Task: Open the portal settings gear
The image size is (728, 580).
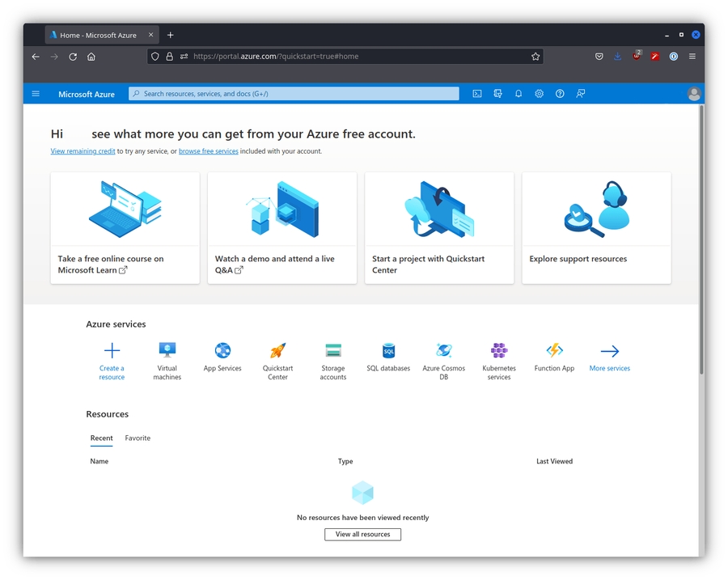Action: pyautogui.click(x=539, y=94)
